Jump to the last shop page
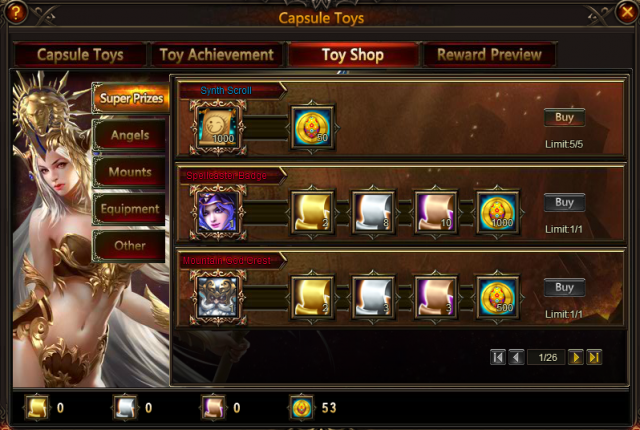This screenshot has width=640, height=430. [594, 358]
